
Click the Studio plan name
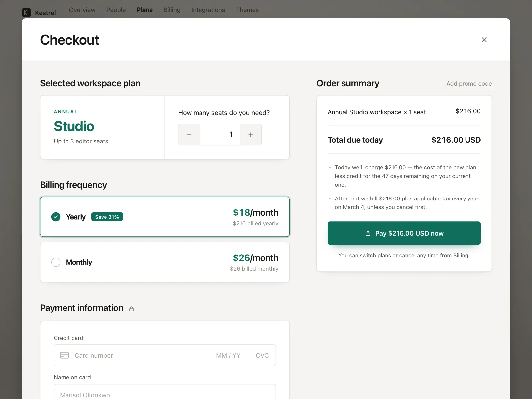click(74, 126)
